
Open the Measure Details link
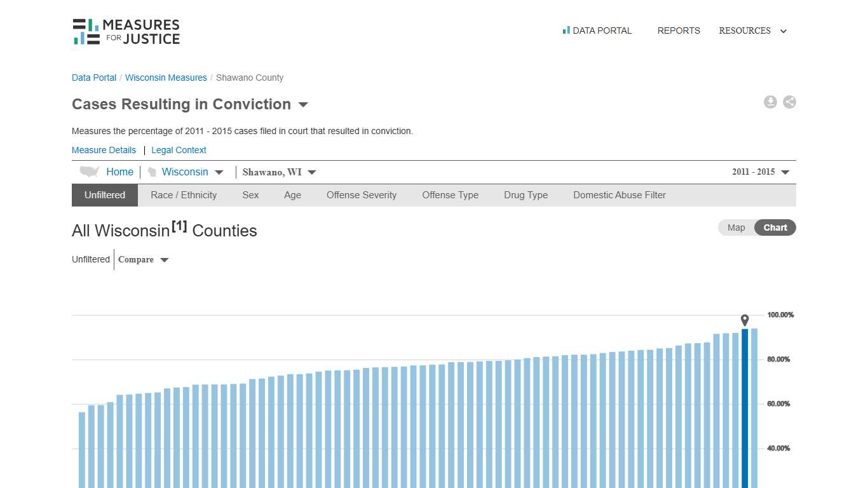(104, 150)
